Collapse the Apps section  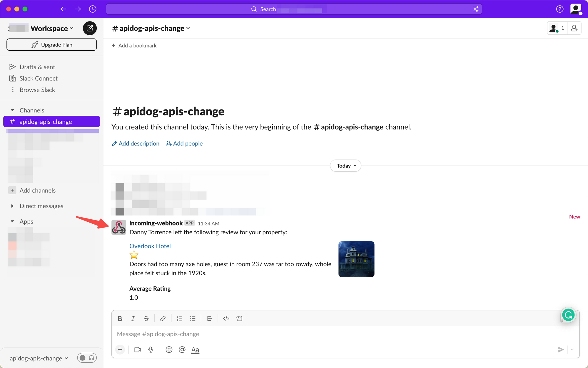coord(12,221)
